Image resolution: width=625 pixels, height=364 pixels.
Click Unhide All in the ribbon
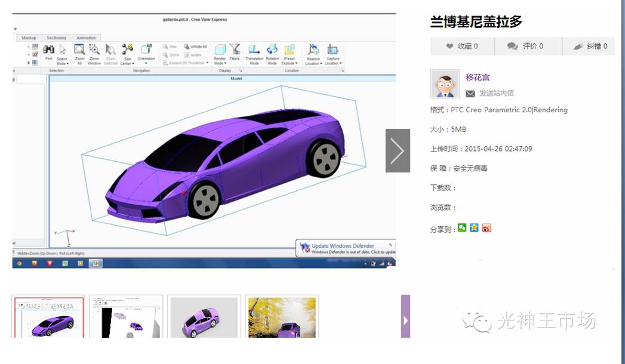(195, 47)
